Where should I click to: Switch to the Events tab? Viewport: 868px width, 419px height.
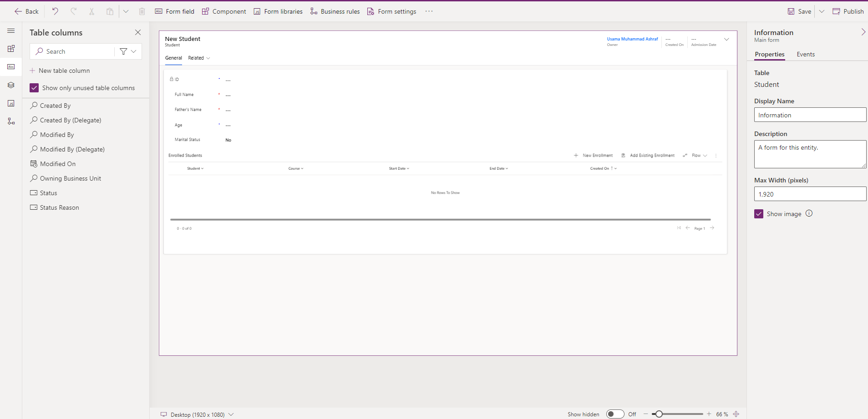pyautogui.click(x=805, y=54)
